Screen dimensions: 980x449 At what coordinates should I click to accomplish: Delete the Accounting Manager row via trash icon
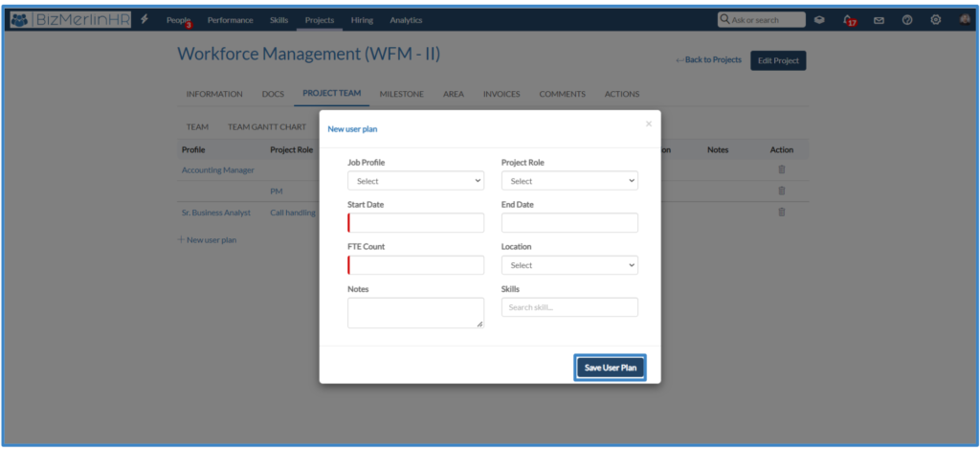(781, 169)
